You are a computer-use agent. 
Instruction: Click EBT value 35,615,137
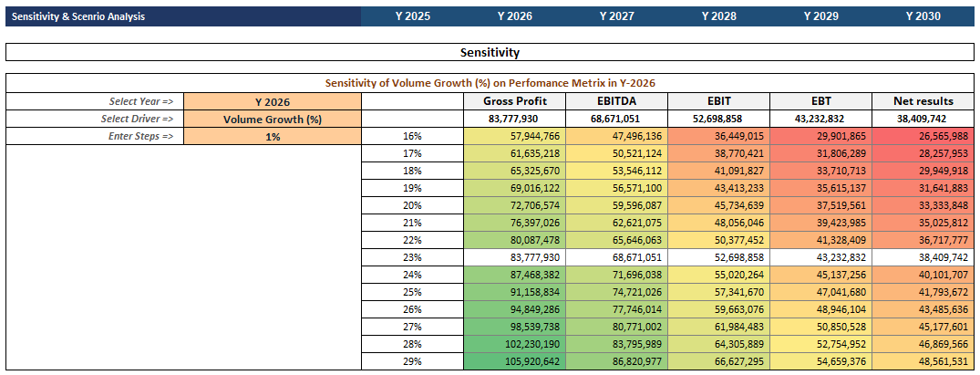point(821,188)
